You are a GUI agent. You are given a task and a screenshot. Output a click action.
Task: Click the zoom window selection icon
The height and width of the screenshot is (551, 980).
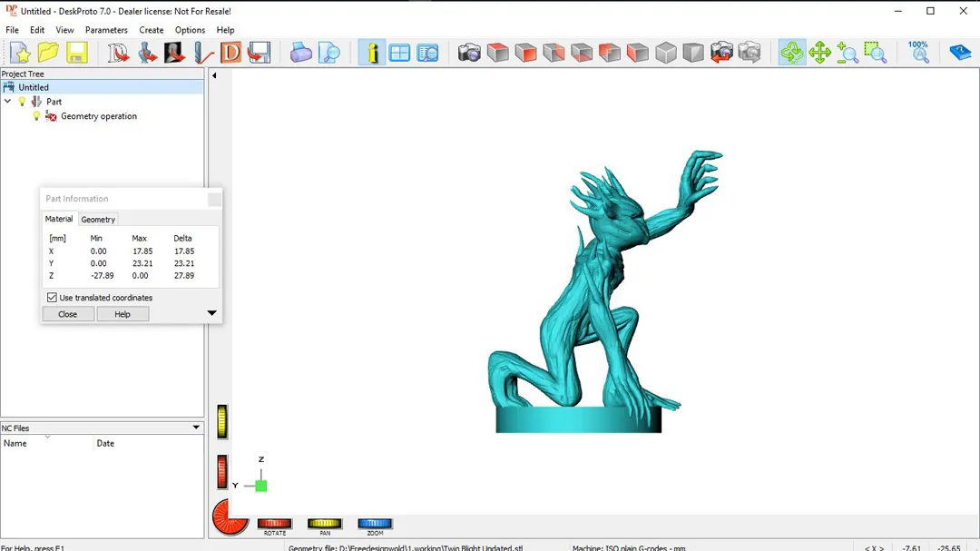tap(876, 53)
